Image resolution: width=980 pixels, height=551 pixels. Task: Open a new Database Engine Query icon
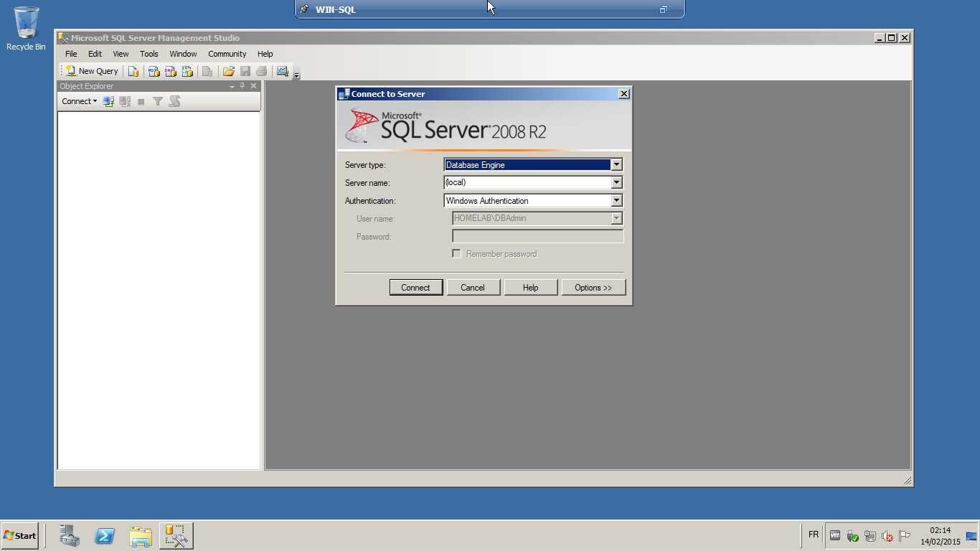pyautogui.click(x=133, y=71)
